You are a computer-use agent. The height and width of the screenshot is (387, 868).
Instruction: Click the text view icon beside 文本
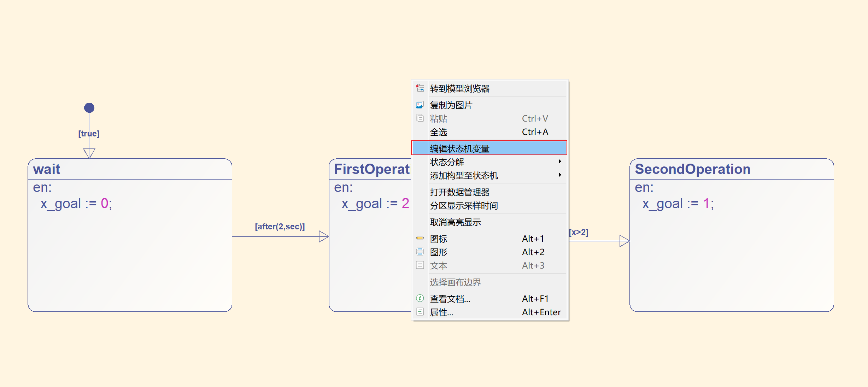coord(420,265)
